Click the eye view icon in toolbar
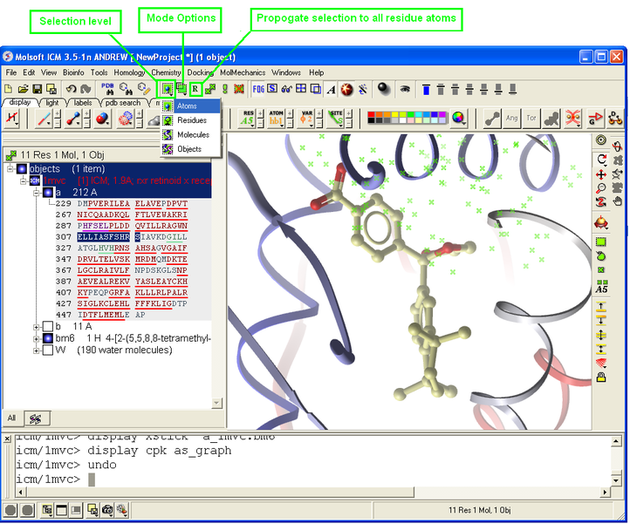Viewport: 630px width, 524px height. pos(405,89)
